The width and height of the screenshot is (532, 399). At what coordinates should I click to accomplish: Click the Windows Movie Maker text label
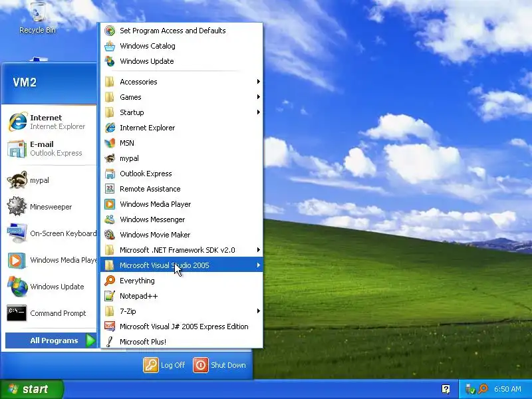click(x=155, y=235)
